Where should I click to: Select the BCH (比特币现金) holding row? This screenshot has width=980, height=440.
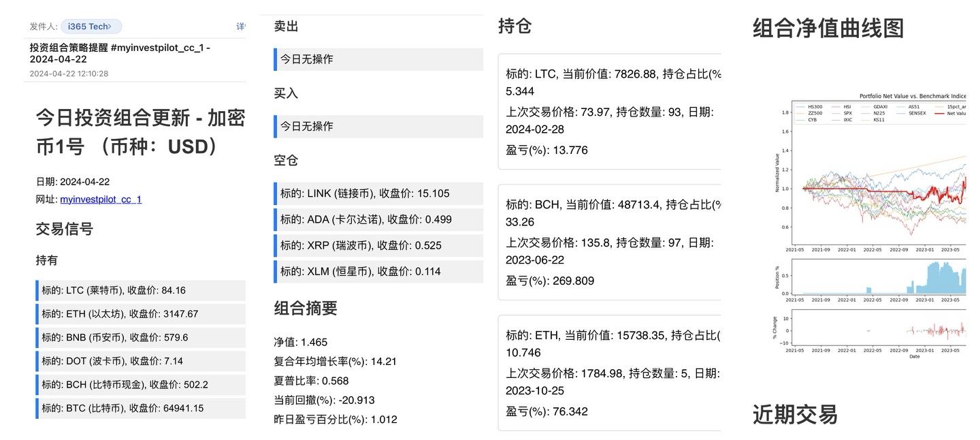140,385
